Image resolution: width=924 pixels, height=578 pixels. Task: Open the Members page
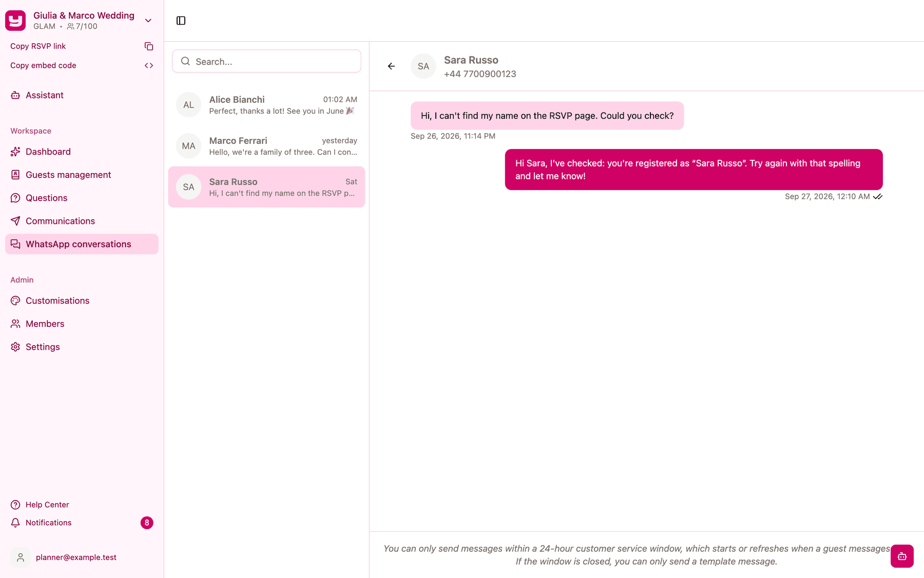(82, 324)
